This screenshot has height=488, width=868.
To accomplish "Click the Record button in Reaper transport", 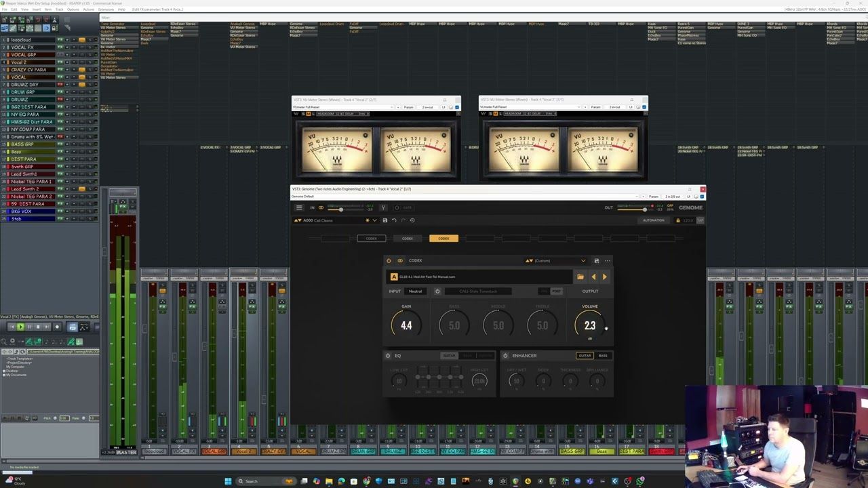I will (57, 327).
